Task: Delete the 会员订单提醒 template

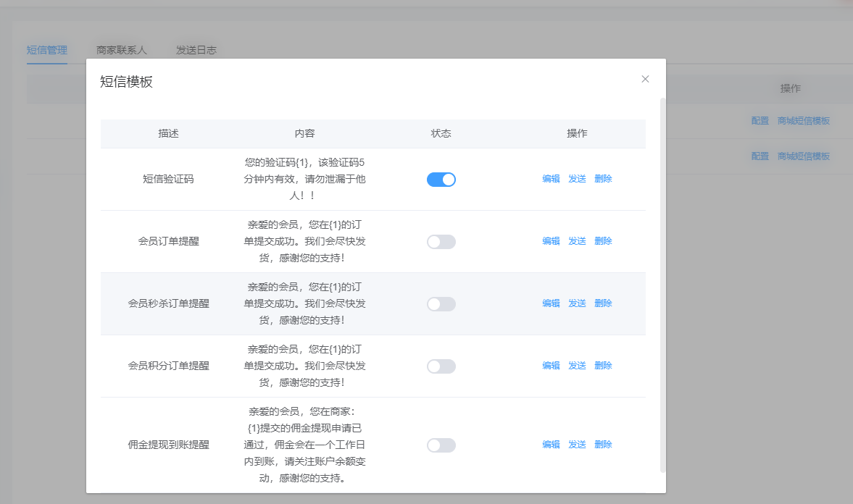Action: tap(603, 241)
